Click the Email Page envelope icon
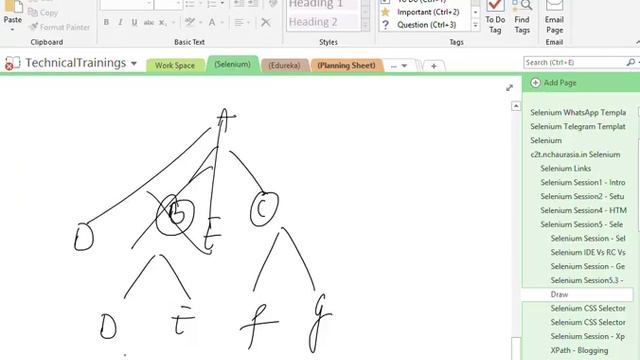This screenshot has height=360, width=640. (554, 5)
